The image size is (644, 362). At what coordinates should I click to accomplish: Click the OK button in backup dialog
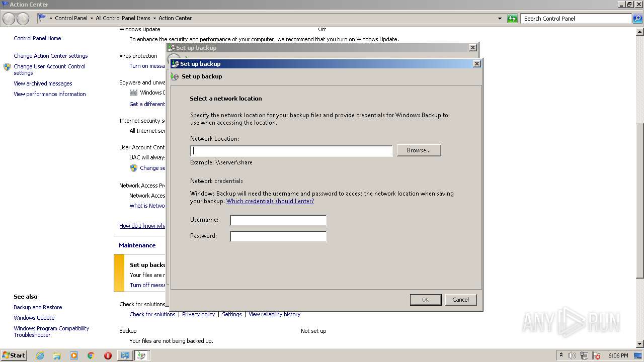[x=425, y=300]
